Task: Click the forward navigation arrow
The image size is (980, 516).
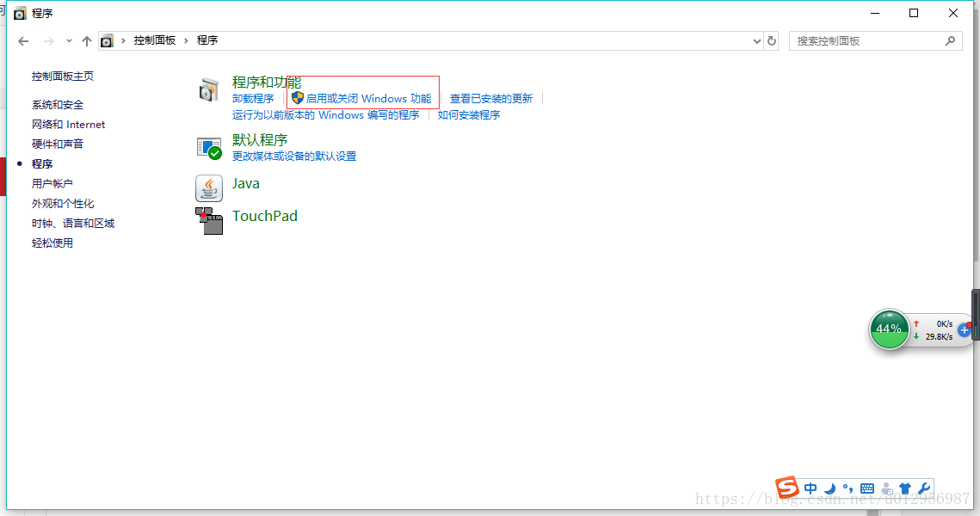Action: coord(49,41)
